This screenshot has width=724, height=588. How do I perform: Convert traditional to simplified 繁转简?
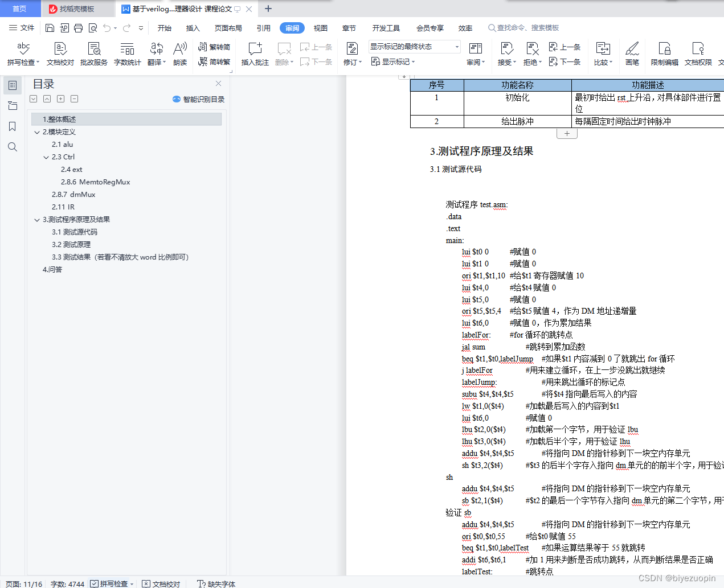point(214,47)
